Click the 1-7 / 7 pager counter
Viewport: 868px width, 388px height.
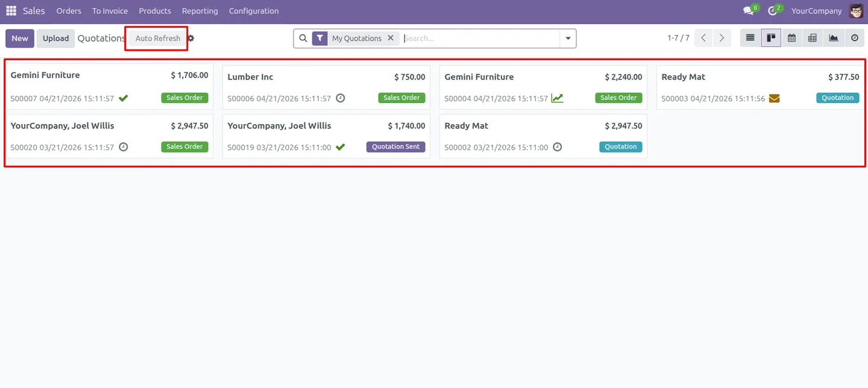pyautogui.click(x=678, y=38)
